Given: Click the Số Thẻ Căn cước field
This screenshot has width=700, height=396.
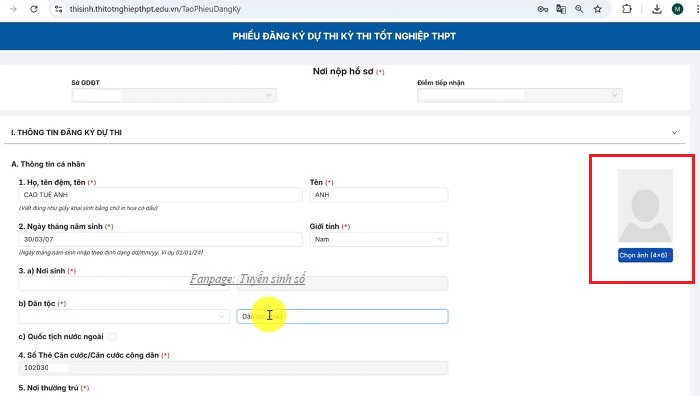Looking at the screenshot, I should pos(233,367).
